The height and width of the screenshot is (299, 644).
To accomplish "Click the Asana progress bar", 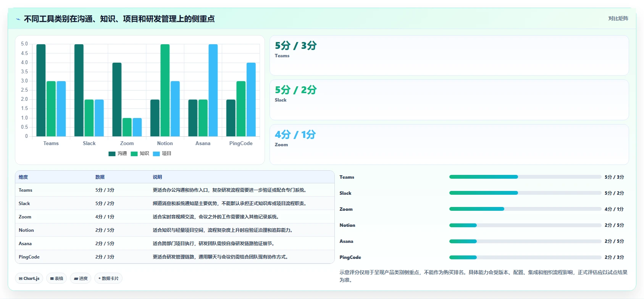I will (525, 241).
